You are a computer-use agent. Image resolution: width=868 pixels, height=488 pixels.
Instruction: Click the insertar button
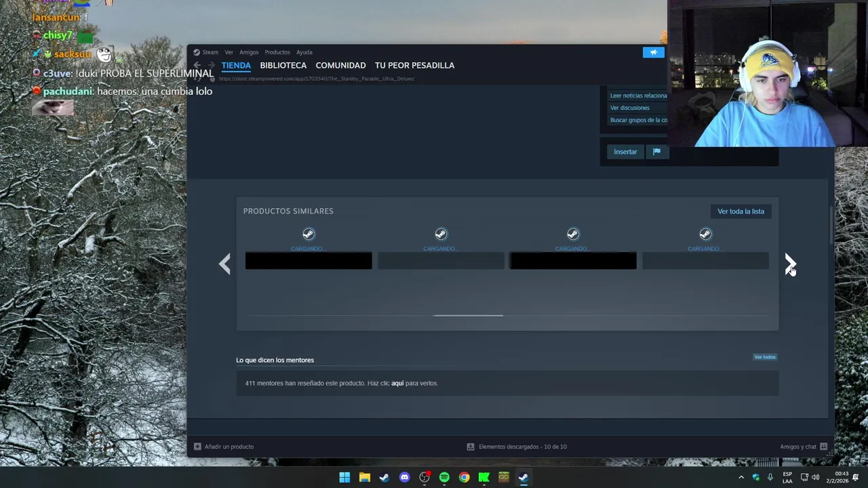coord(625,152)
